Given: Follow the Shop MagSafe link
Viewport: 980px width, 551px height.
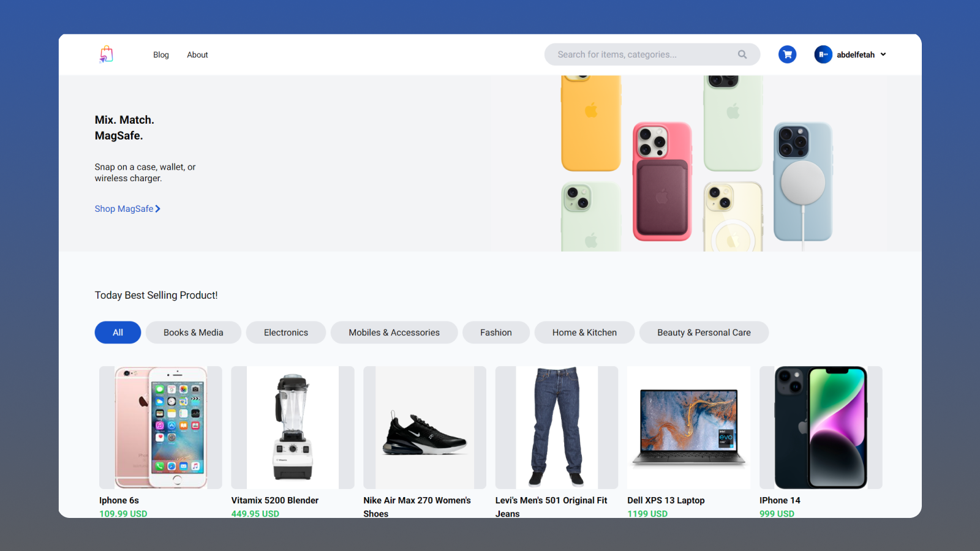Looking at the screenshot, I should 127,209.
